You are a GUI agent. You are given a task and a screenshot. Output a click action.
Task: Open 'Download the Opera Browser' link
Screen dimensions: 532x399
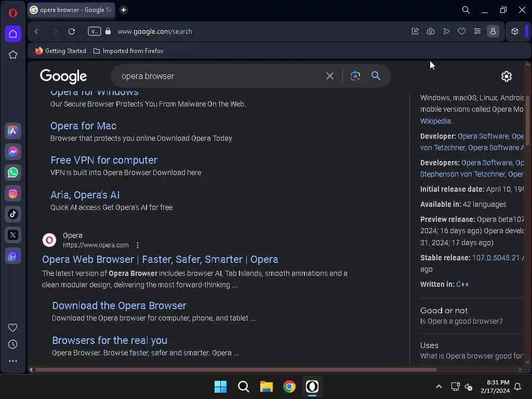(119, 305)
